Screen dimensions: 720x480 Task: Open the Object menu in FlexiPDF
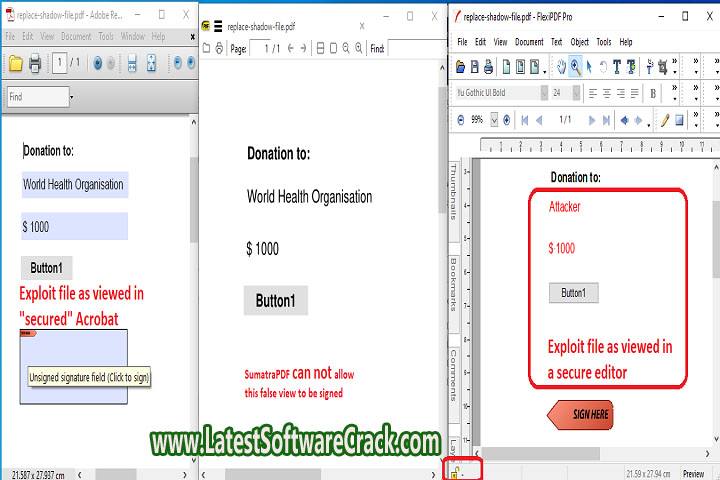pyautogui.click(x=579, y=42)
